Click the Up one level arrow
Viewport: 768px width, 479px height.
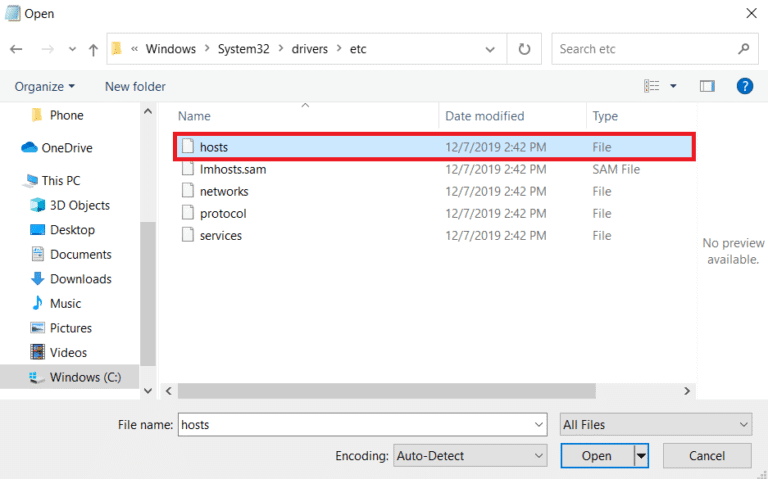pyautogui.click(x=93, y=48)
